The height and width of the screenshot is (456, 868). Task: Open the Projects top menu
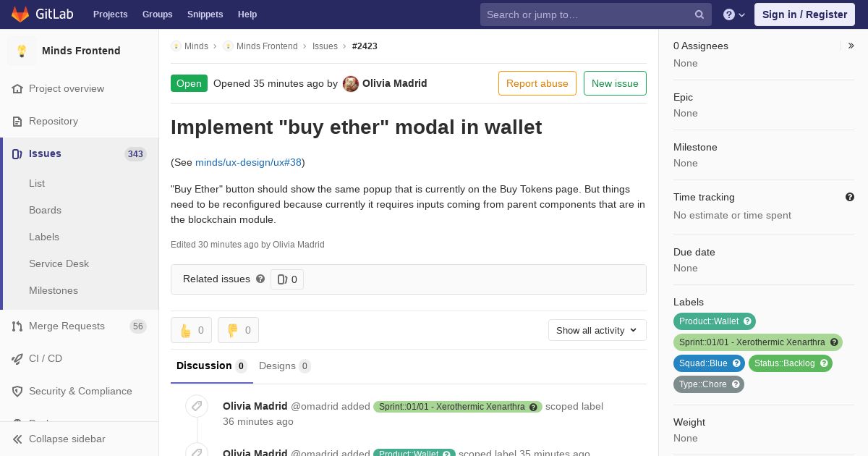click(x=111, y=14)
